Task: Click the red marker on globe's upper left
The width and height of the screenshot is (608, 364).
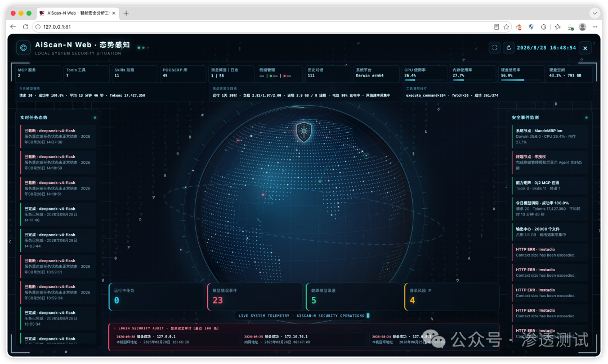Action: [238, 140]
